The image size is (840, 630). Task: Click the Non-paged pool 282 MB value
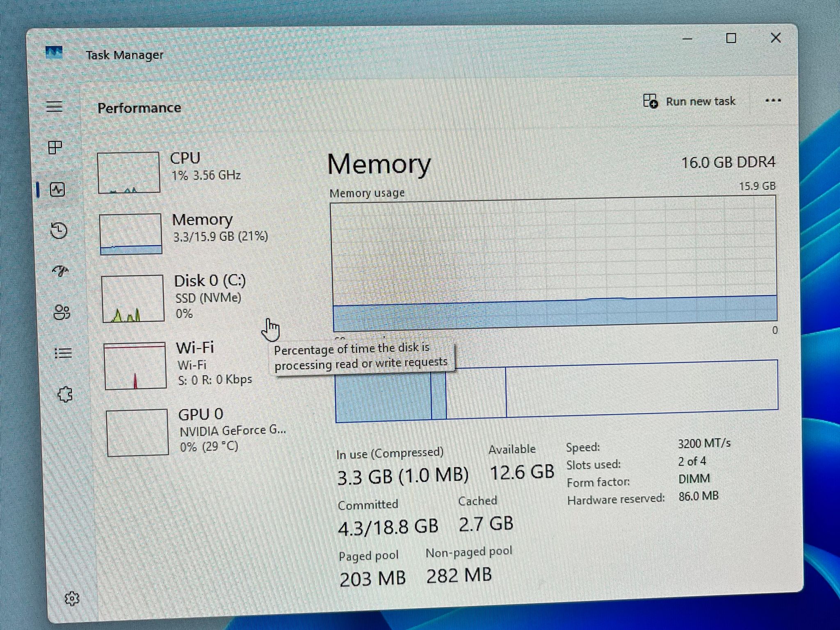(459, 575)
